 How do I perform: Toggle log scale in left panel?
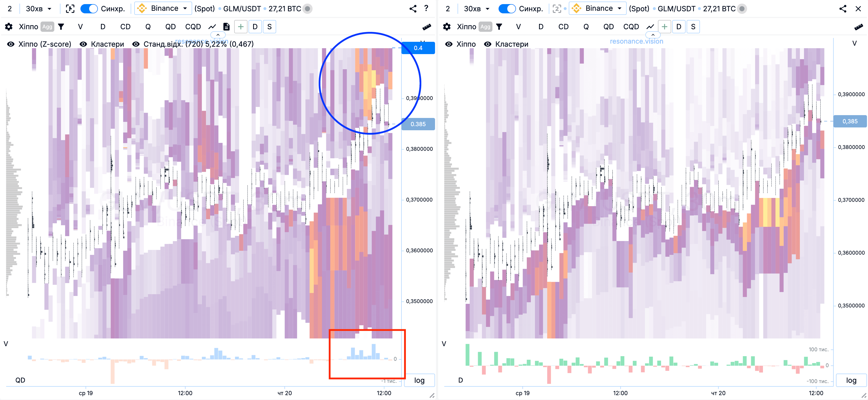pyautogui.click(x=419, y=380)
